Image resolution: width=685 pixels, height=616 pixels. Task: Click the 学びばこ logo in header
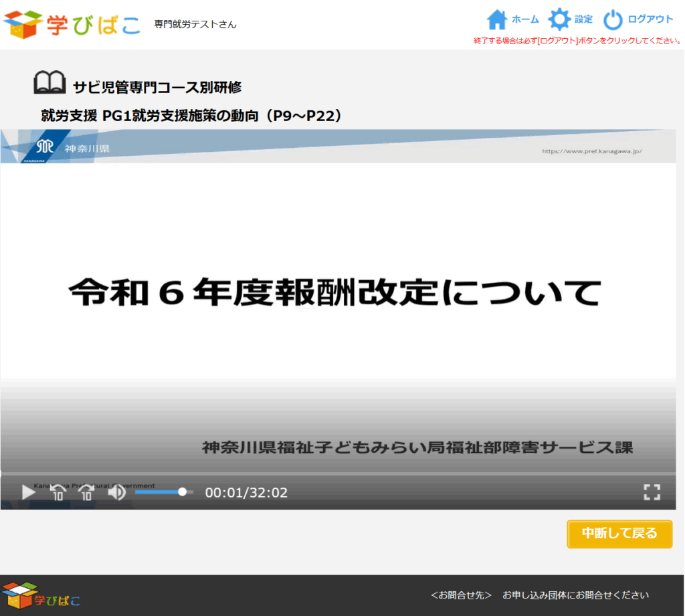pyautogui.click(x=72, y=24)
